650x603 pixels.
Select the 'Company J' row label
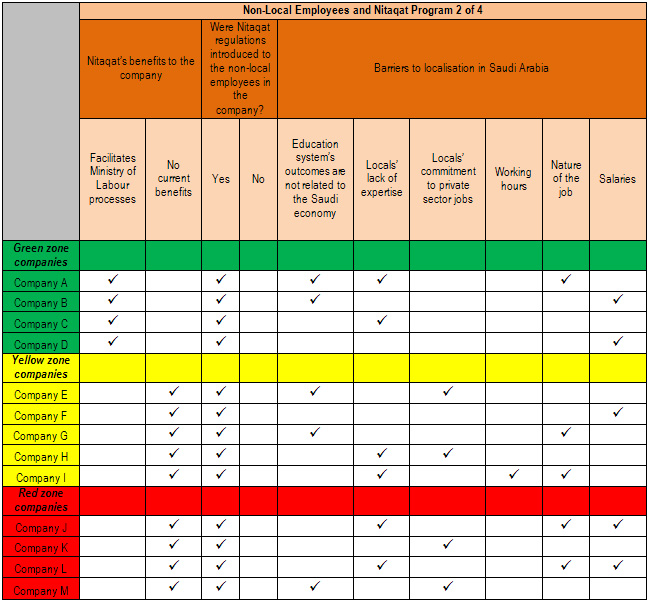pyautogui.click(x=41, y=528)
